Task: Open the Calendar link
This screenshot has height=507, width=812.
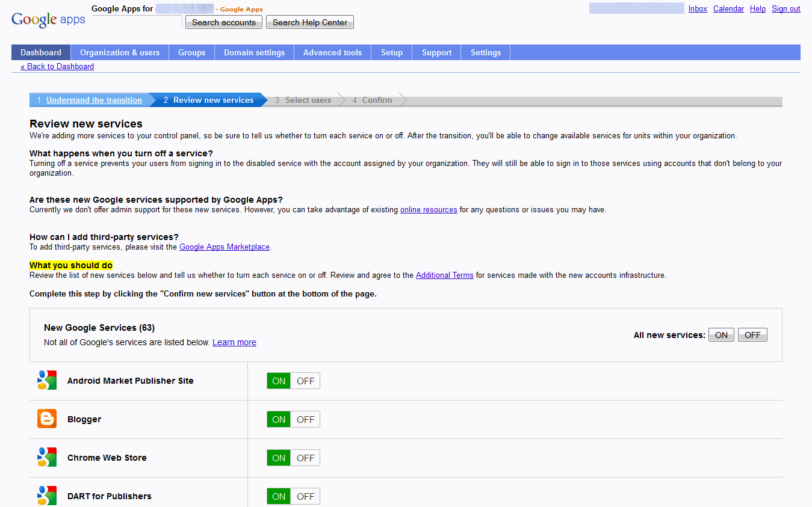Action: (728, 8)
